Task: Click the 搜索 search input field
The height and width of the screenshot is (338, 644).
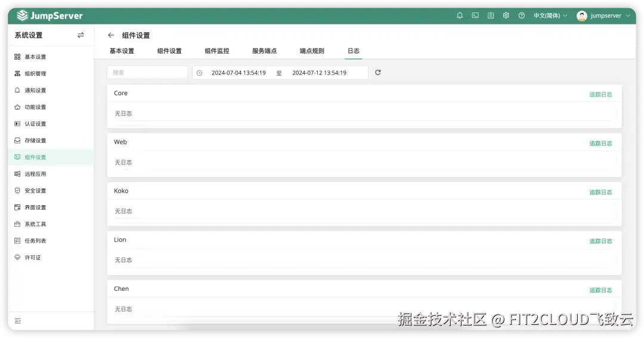Action: 147,72
